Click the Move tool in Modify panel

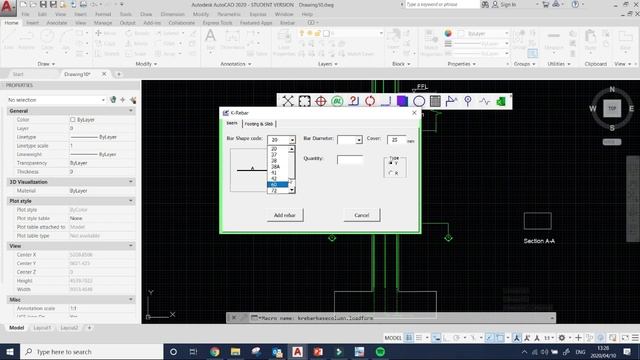(x=106, y=33)
